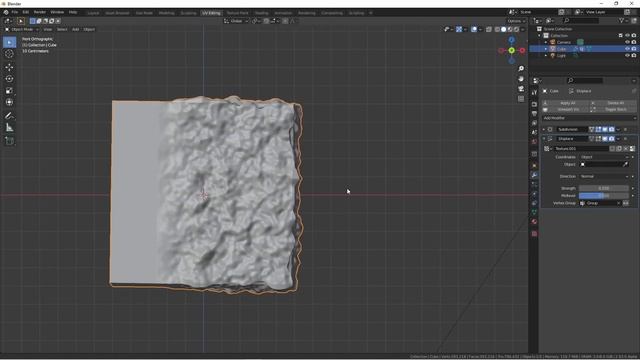Activate the Transform tool
The image size is (640, 360).
[x=9, y=102]
